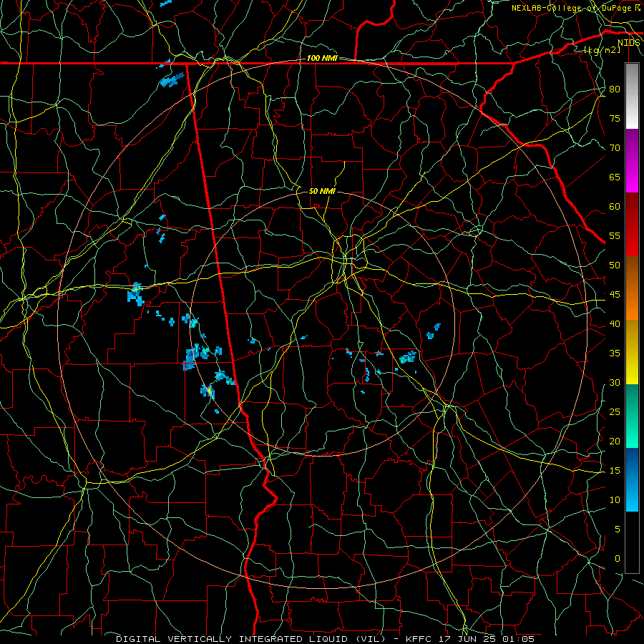The image size is (644, 644).
Task: Click the 30 value on the color scale
Action: [x=615, y=382]
